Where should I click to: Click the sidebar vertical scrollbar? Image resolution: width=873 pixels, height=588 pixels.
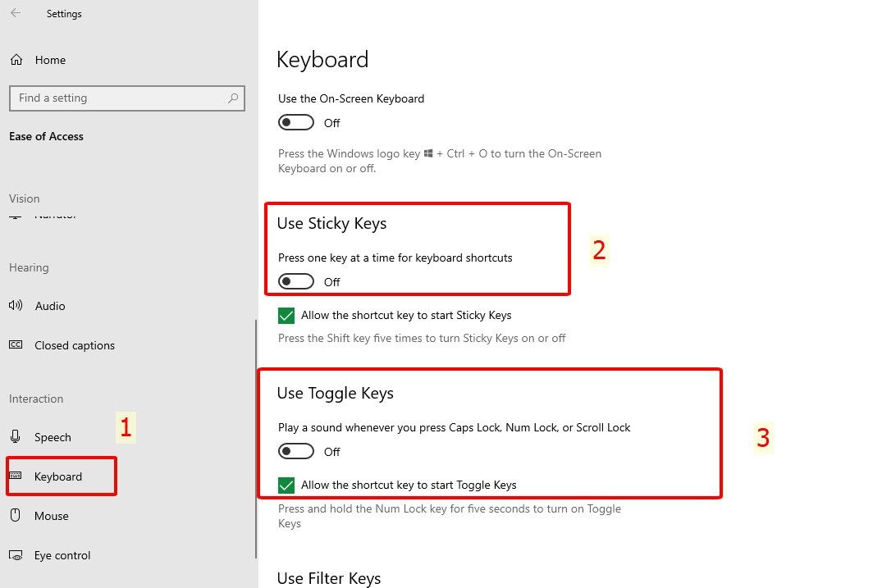pyautogui.click(x=255, y=439)
